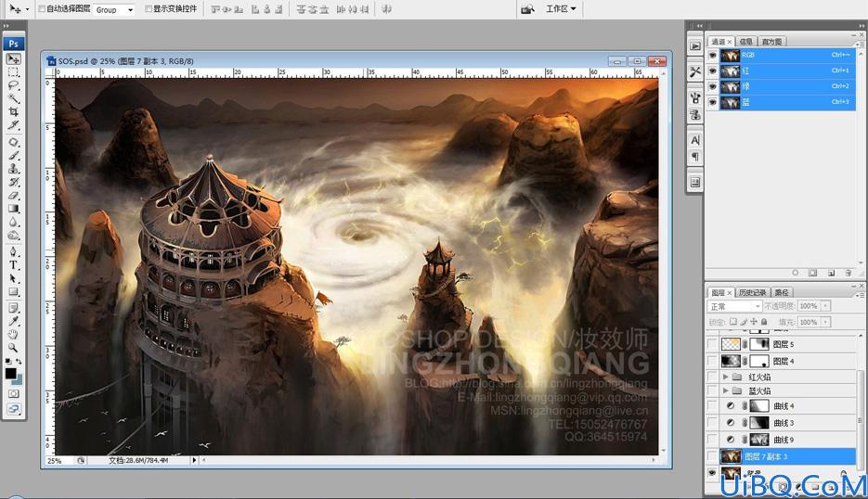Switch to the 路径 paths tab
Image resolution: width=868 pixels, height=499 pixels.
[x=782, y=292]
